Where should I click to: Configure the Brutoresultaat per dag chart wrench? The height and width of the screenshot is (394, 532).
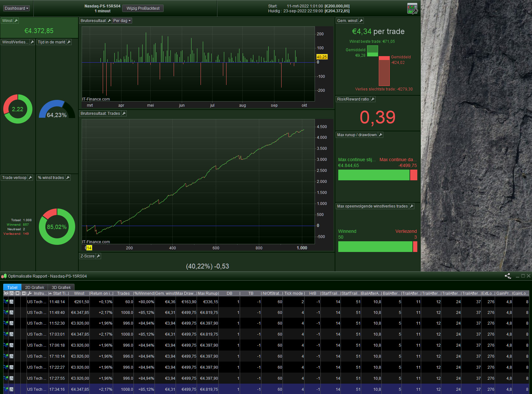pos(109,21)
